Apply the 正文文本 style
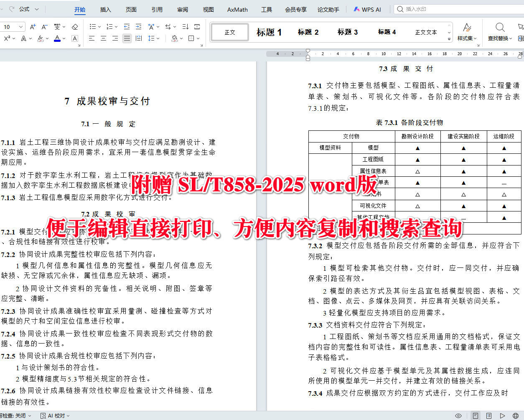The width and height of the screenshot is (524, 420). pos(426,32)
